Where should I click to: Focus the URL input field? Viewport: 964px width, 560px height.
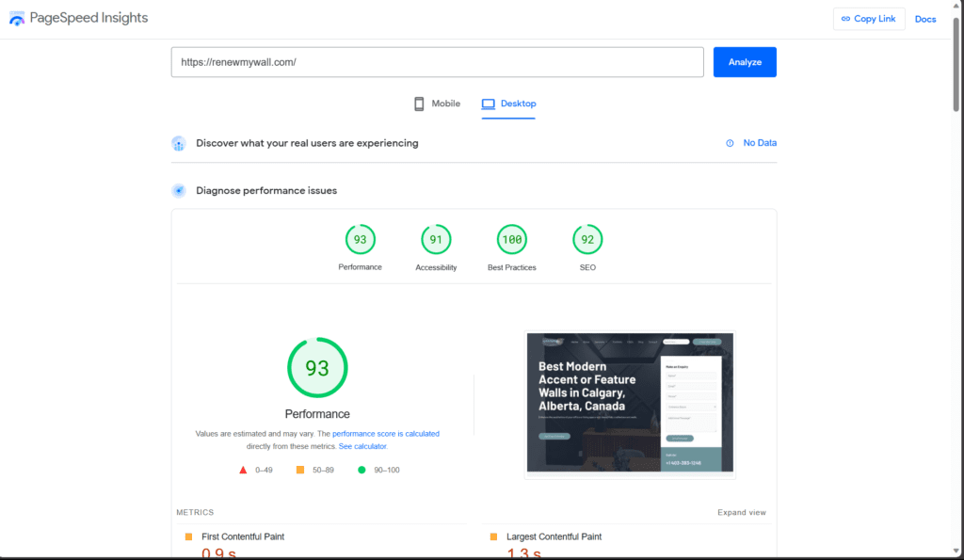coord(437,62)
